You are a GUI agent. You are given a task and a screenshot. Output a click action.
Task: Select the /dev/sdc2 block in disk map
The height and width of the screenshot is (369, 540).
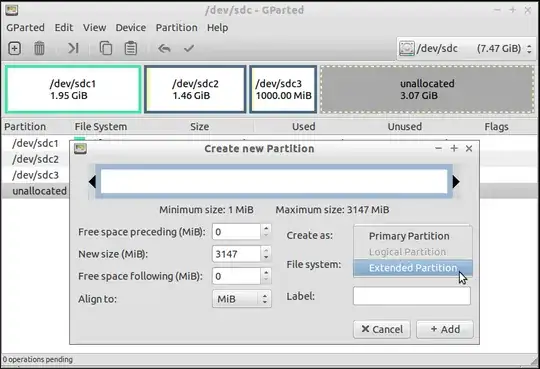(x=195, y=89)
